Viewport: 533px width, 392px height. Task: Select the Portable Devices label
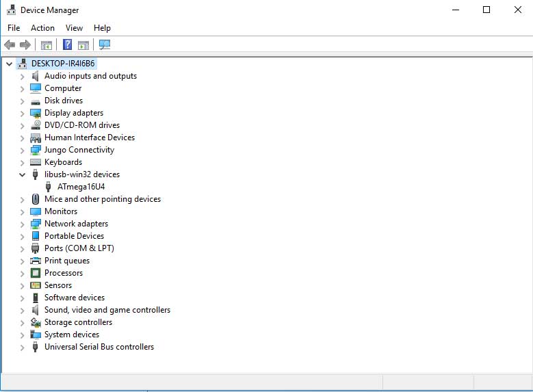point(74,236)
